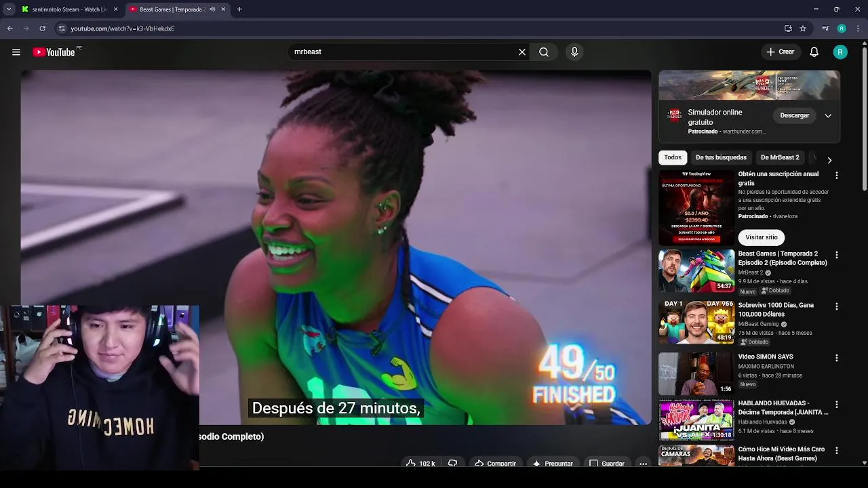Close the santimotolo Stream tab
This screenshot has width=868, height=488.
point(116,9)
